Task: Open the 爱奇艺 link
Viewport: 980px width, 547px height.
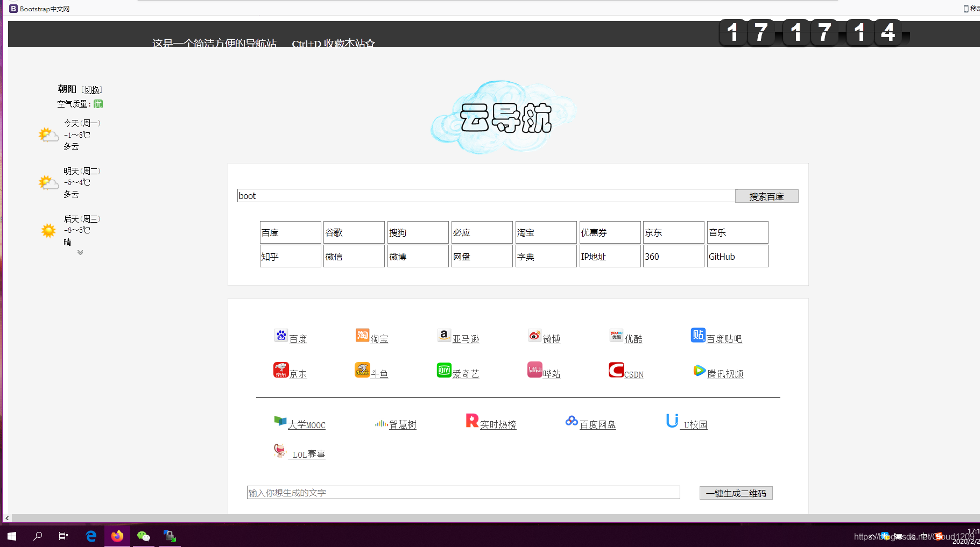Action: [466, 374]
